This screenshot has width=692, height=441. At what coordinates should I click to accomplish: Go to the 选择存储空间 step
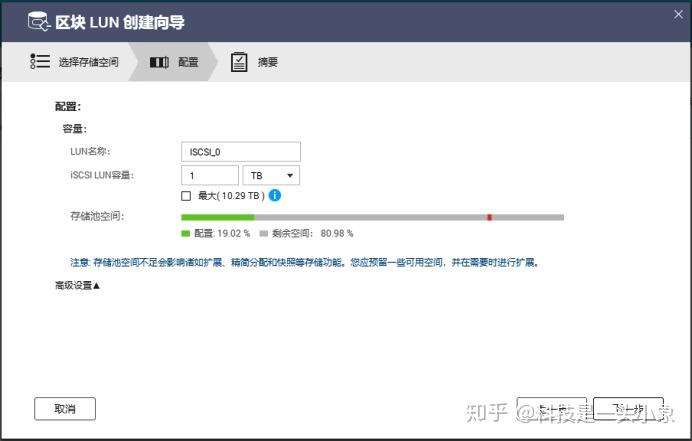pyautogui.click(x=74, y=62)
